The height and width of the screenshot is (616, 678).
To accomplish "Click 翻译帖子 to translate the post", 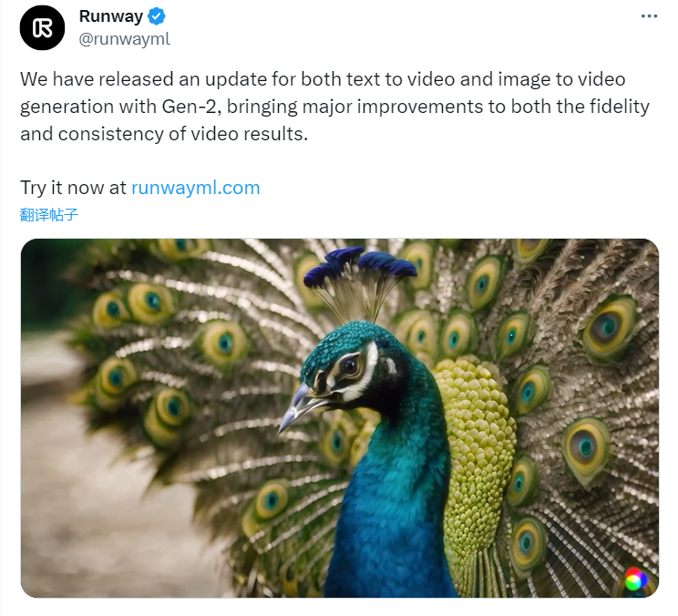I will point(49,214).
